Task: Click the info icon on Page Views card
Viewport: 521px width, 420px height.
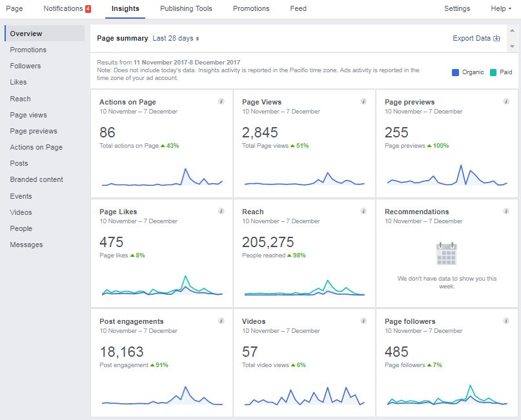Action: pos(363,101)
